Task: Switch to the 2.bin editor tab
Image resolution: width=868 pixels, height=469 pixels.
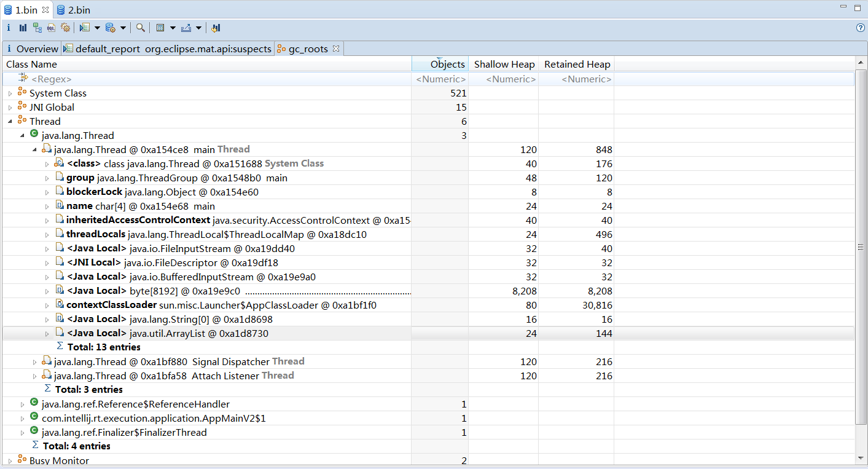Action: point(73,10)
